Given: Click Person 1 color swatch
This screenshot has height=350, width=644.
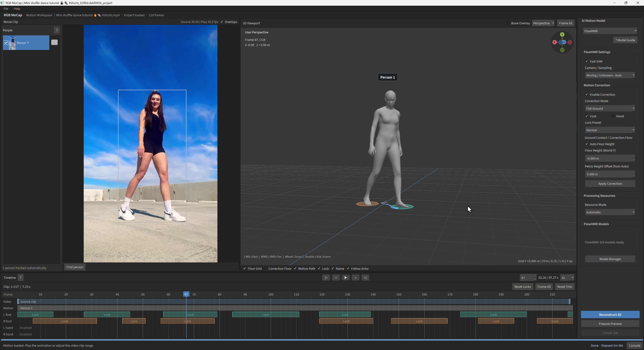Looking at the screenshot, I should (x=54, y=42).
